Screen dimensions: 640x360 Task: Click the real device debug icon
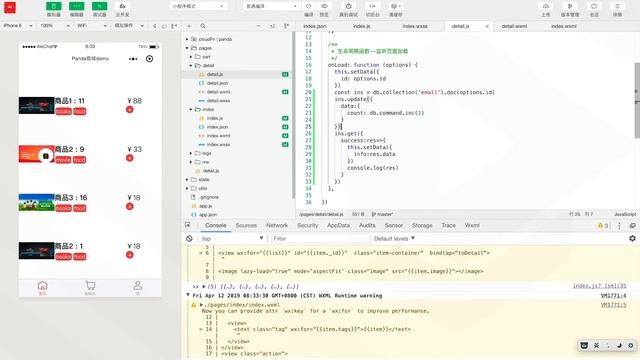click(348, 6)
